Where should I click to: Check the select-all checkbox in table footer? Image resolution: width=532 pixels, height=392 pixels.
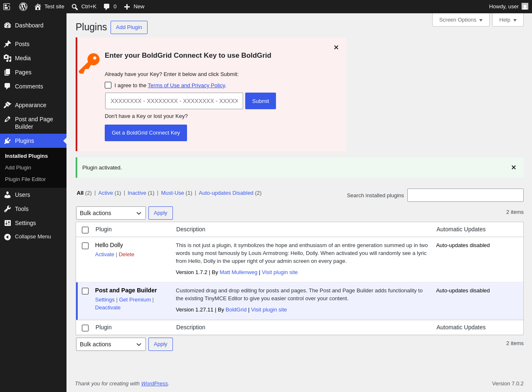(85, 328)
